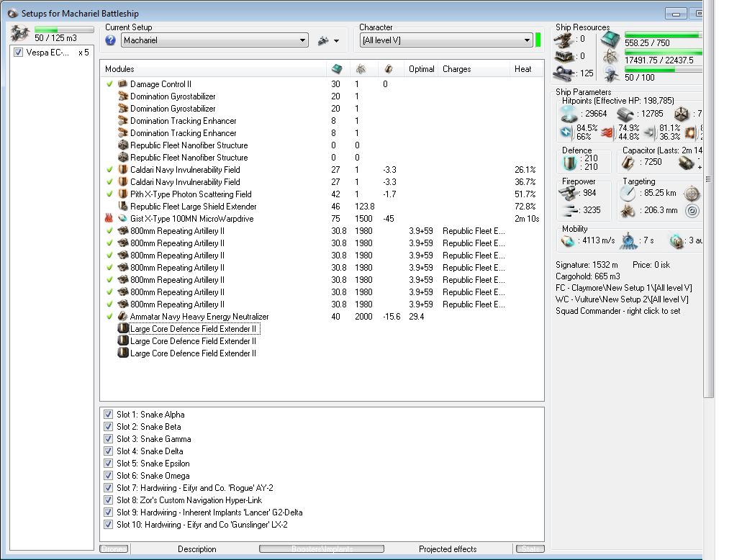Sort by the Modules column header
742x560 pixels.
(x=214, y=69)
